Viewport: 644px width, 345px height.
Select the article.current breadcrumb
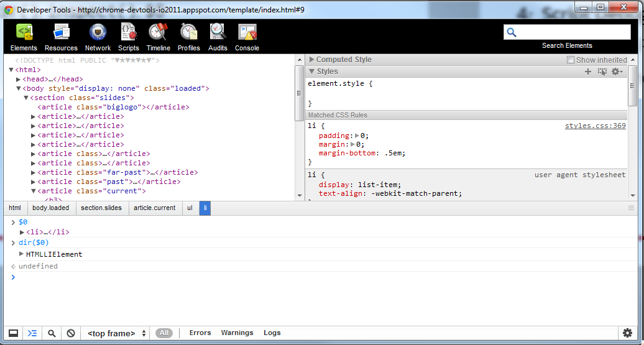tap(154, 208)
